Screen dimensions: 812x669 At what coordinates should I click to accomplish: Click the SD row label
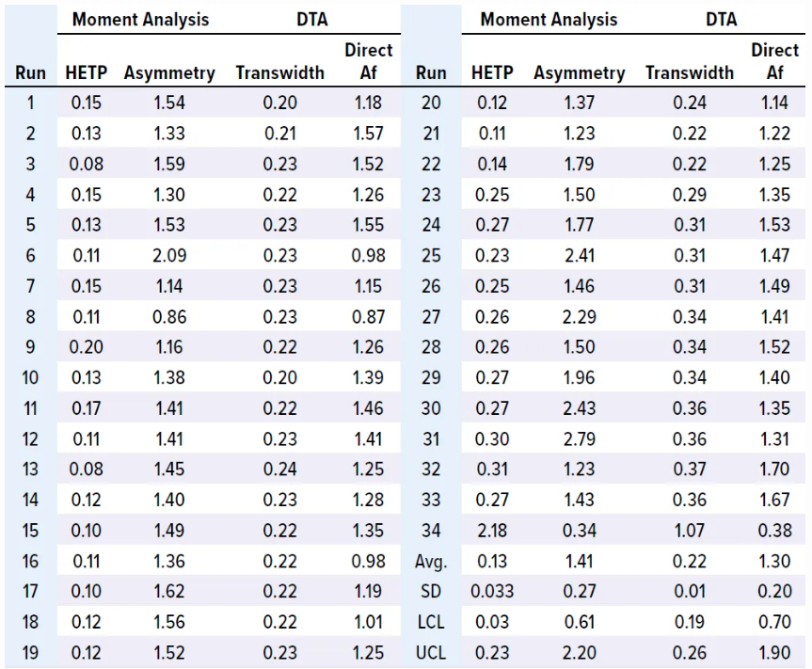coord(430,593)
